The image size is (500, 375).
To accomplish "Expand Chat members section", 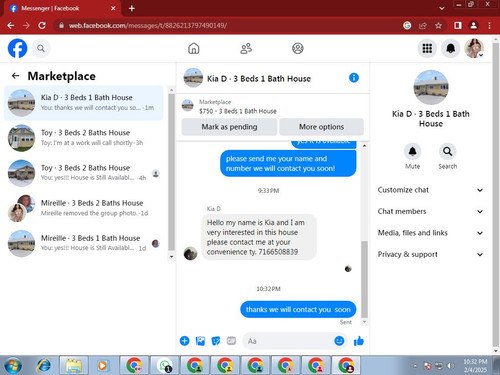I will click(430, 211).
